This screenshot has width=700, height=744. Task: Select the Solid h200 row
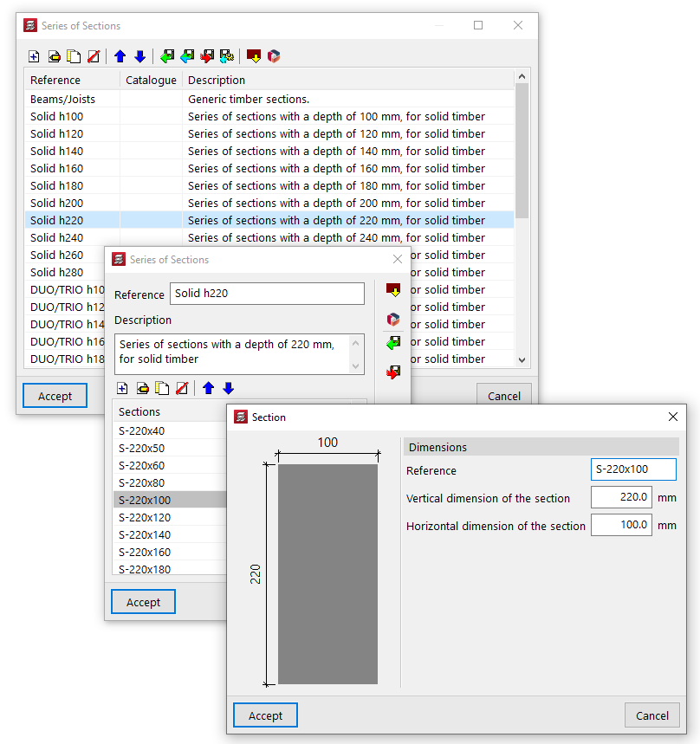point(269,203)
